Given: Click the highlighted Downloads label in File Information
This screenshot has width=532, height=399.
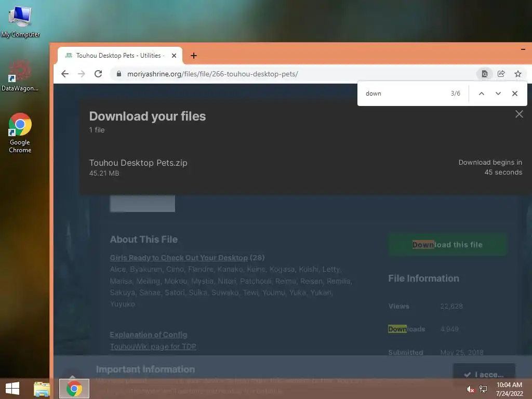Looking at the screenshot, I should pos(406,329).
